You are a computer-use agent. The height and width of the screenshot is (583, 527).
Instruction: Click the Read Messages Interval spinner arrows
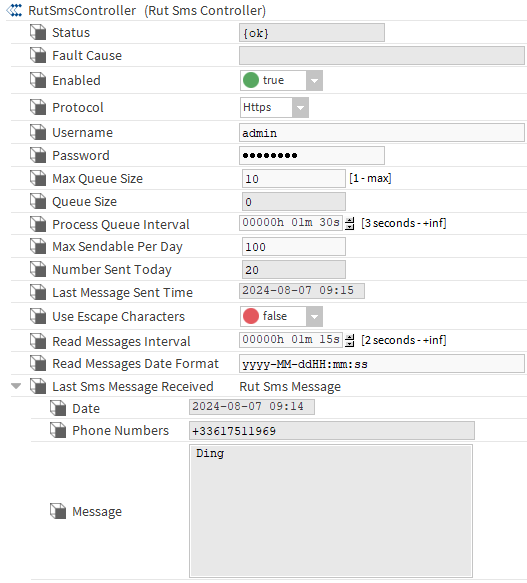(350, 340)
